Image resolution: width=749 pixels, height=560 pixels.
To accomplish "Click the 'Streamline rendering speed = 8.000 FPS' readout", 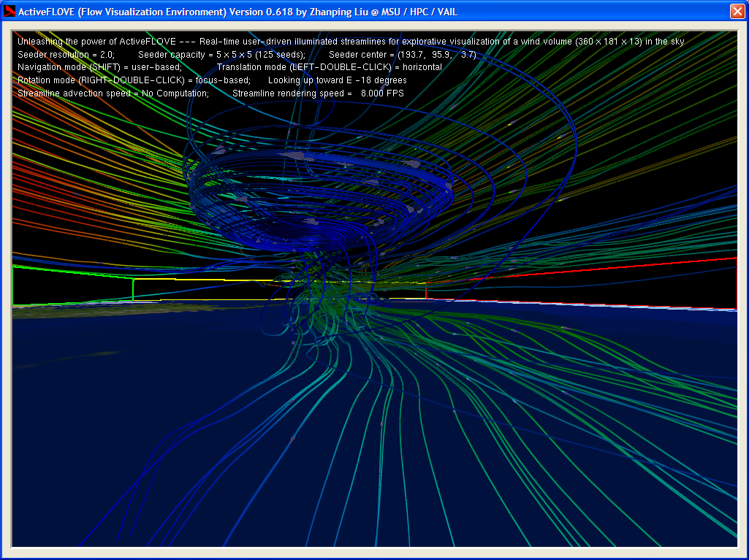I will (318, 93).
